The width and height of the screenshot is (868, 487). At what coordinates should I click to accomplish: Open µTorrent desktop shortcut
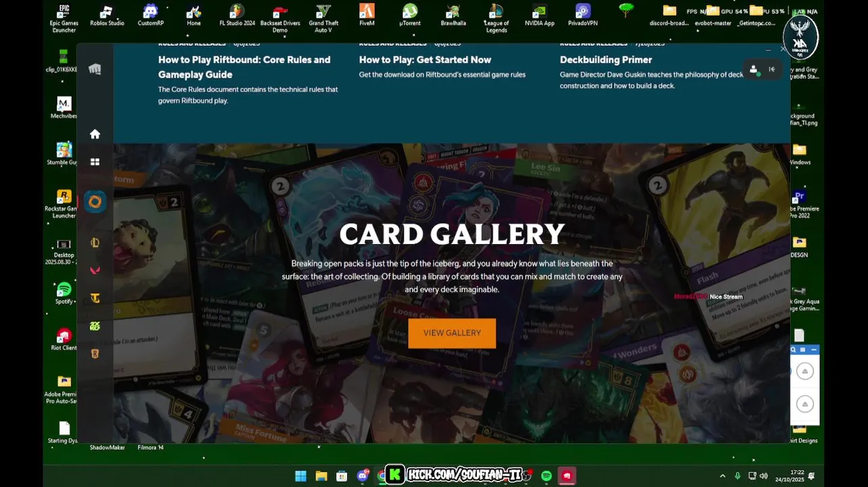pos(410,16)
